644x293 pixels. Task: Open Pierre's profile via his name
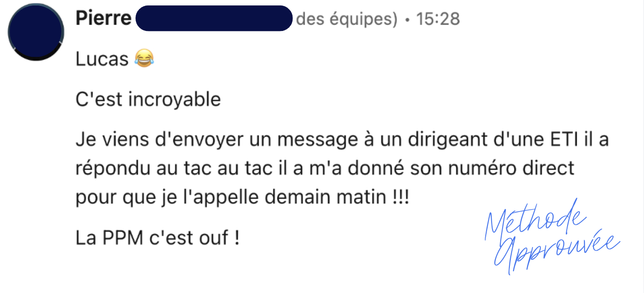103,19
